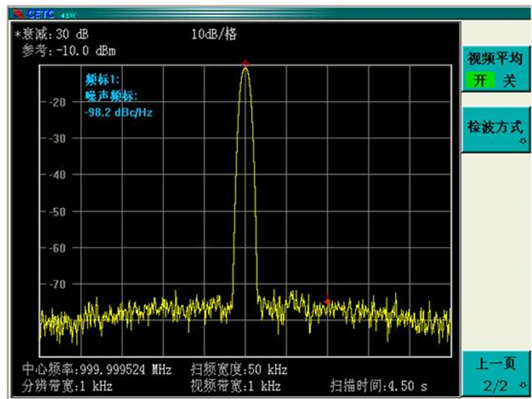Turn video averaging 关 (off)
The image size is (532, 399).
point(509,81)
